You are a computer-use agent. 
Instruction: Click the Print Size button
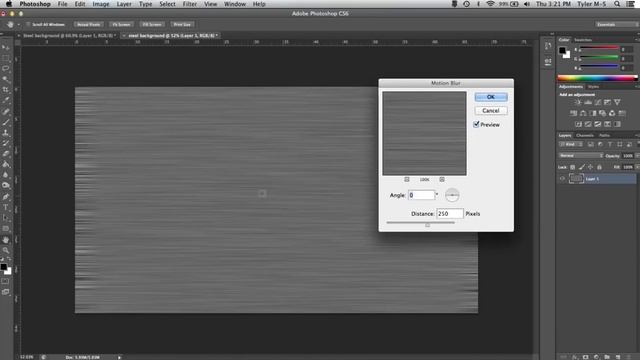pos(182,24)
